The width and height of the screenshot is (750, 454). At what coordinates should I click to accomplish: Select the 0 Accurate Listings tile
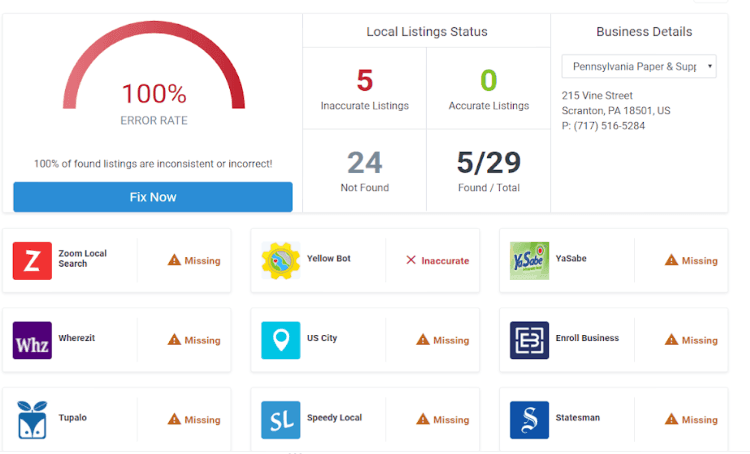point(488,88)
